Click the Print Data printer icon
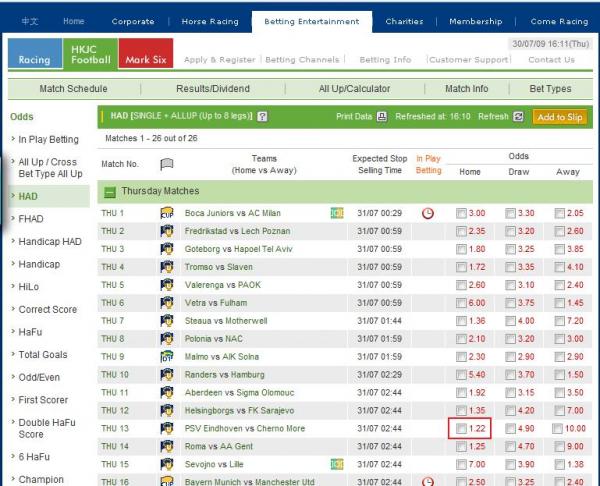The image size is (600, 486). (x=381, y=116)
